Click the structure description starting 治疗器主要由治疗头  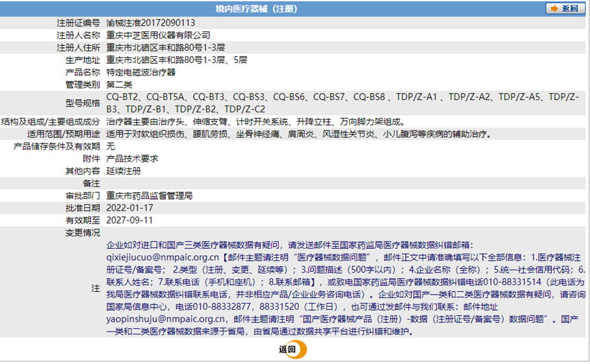pos(256,122)
